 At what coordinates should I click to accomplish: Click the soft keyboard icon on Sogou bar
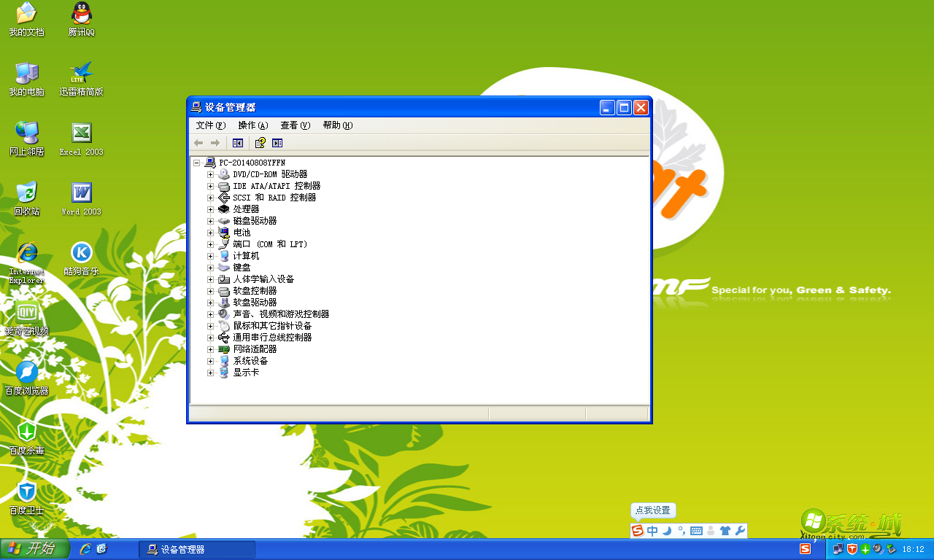pyautogui.click(x=697, y=532)
